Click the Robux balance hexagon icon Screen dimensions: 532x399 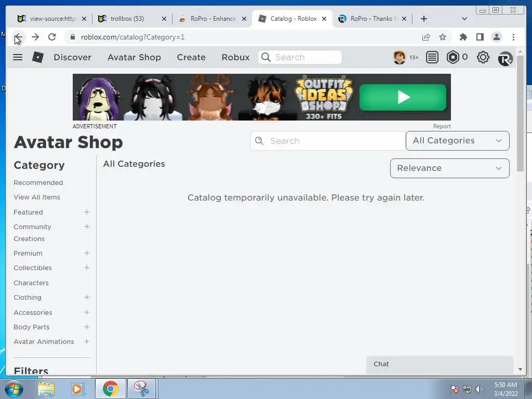453,57
